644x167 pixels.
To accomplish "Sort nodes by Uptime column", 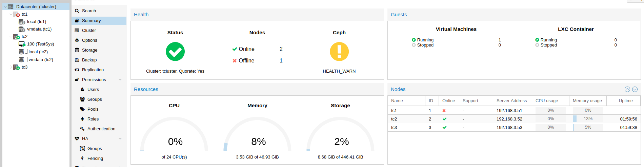I will point(623,101).
